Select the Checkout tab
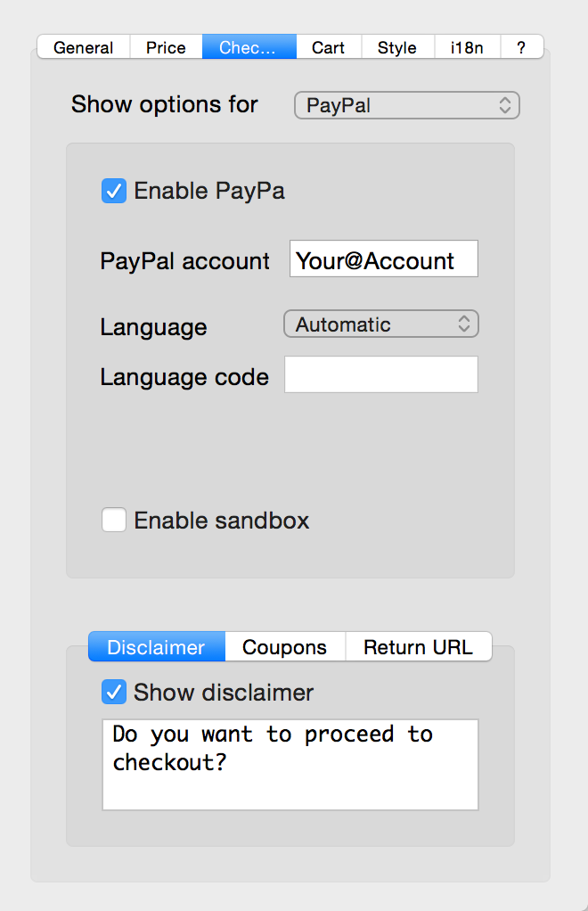This screenshot has height=911, width=588. point(249,47)
